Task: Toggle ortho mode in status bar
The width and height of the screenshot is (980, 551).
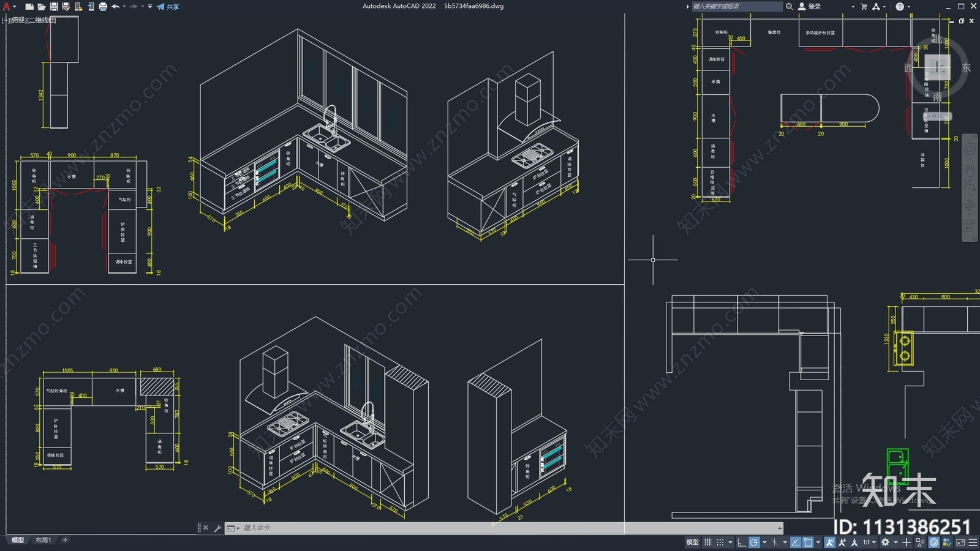Action: pyautogui.click(x=741, y=542)
